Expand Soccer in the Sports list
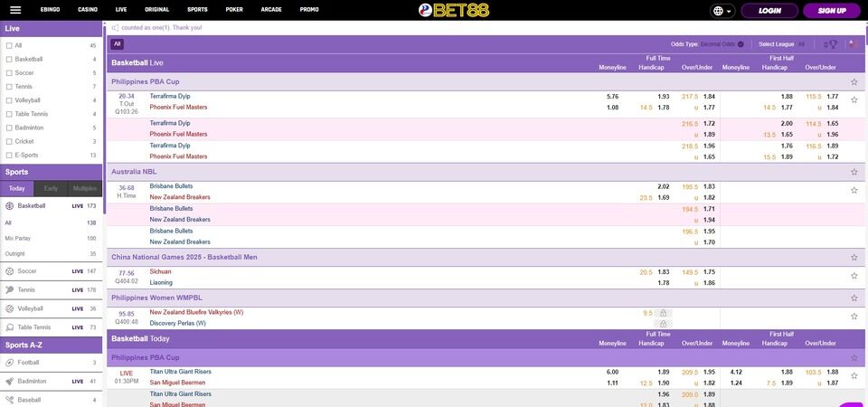The image size is (868, 407). (51, 271)
